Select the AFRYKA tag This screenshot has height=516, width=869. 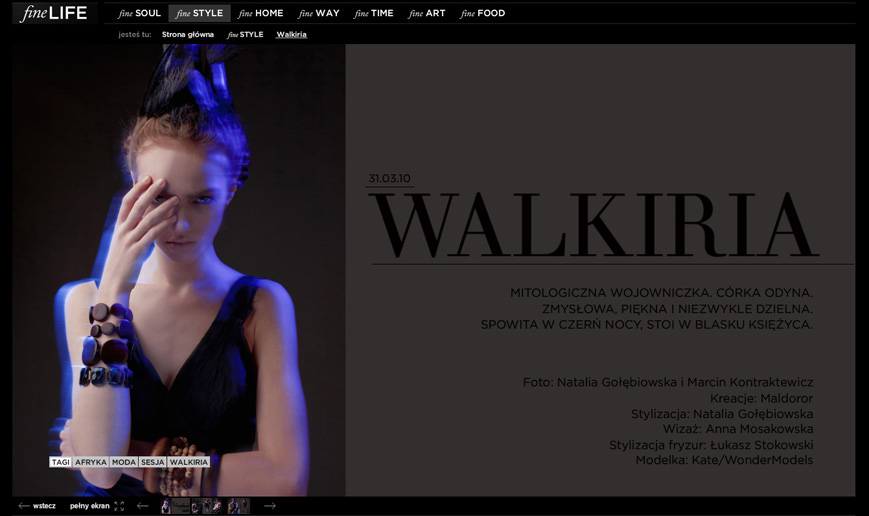coord(91,463)
